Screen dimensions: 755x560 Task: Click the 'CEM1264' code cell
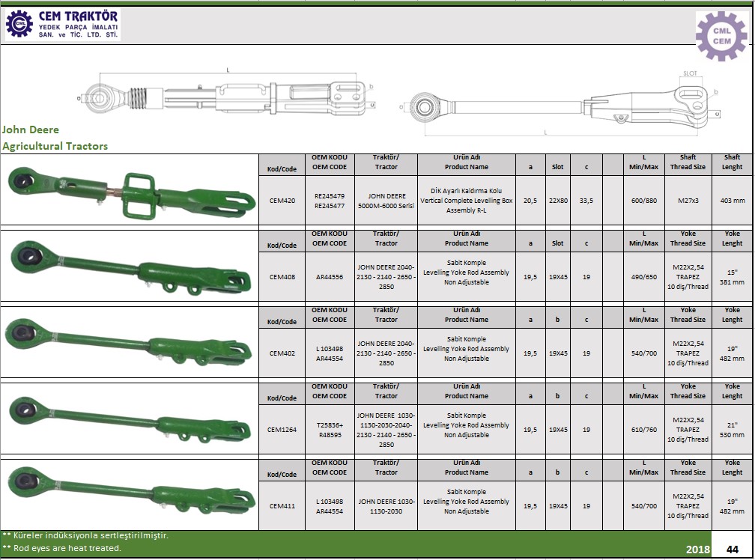(x=282, y=430)
